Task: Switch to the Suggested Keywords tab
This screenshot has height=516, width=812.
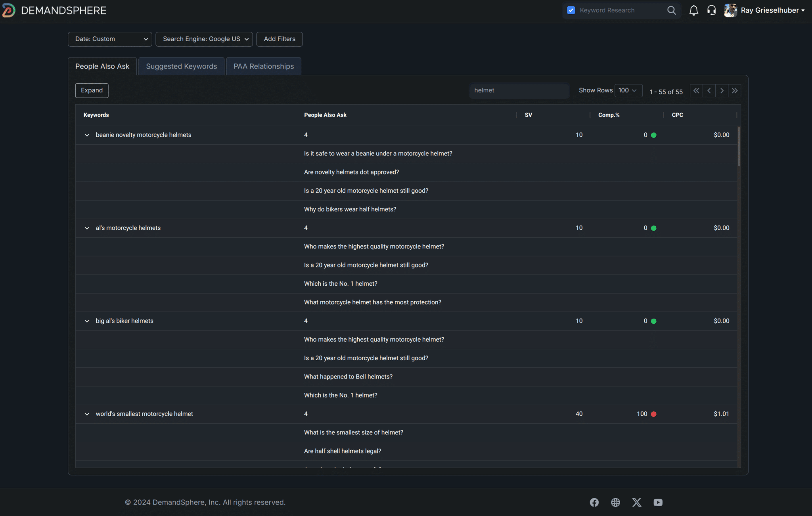Action: tap(181, 66)
